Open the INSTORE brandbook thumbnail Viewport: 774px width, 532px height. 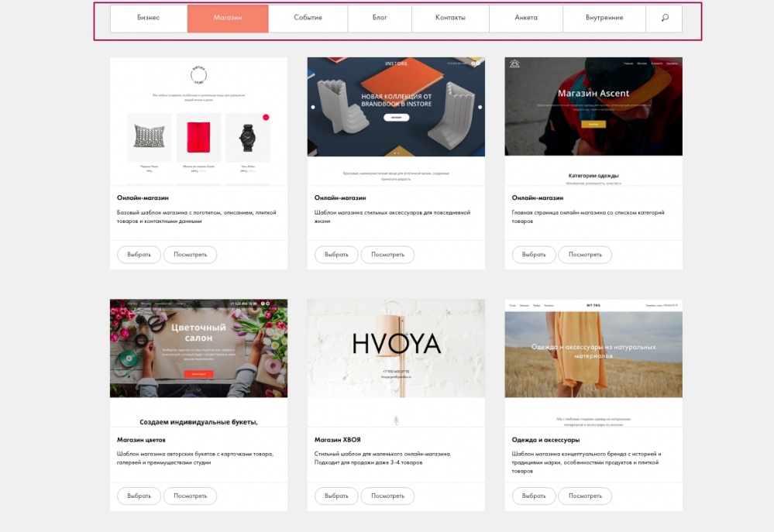click(x=396, y=122)
